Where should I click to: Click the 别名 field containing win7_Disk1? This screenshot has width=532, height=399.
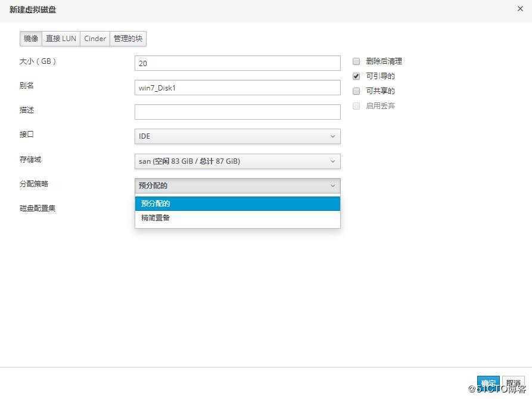click(x=238, y=88)
